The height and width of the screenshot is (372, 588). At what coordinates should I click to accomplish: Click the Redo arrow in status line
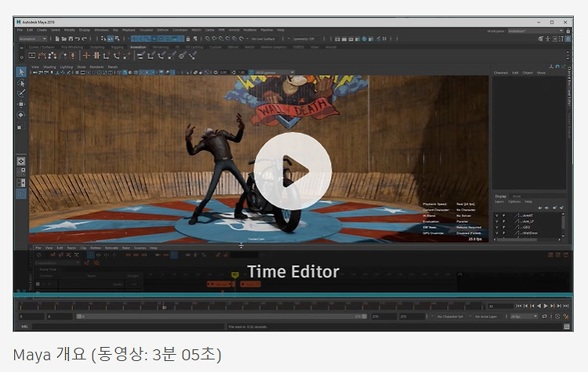(x=85, y=38)
